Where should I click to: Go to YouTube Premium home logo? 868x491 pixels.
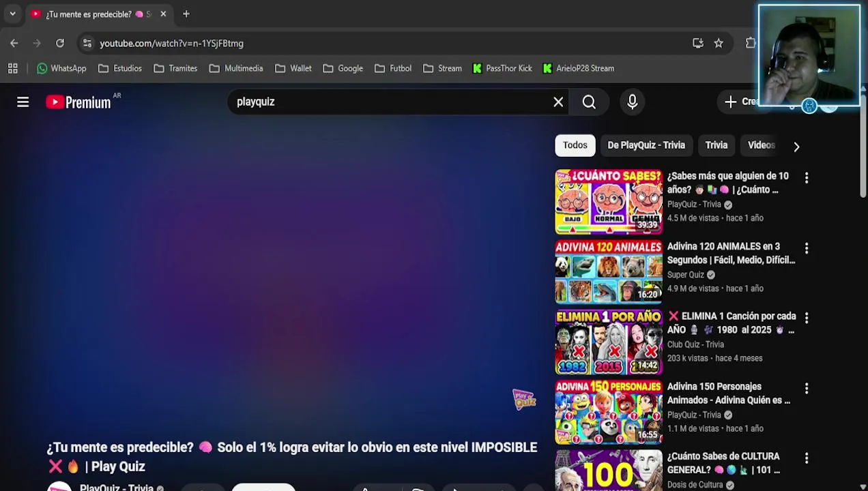(x=78, y=102)
